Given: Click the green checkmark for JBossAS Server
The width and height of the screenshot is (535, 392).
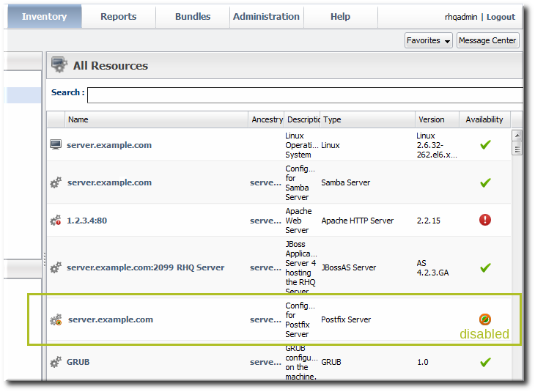Looking at the screenshot, I should (x=484, y=267).
